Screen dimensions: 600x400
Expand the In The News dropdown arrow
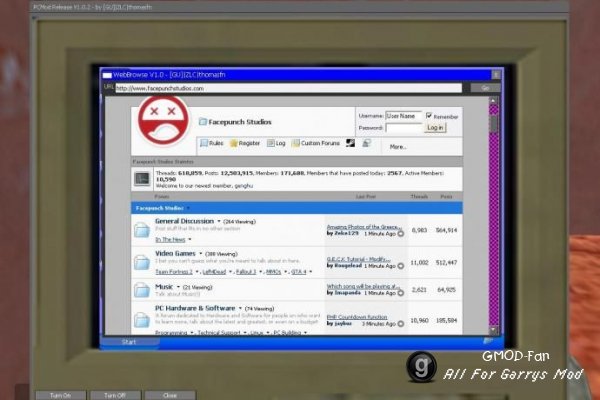[190, 240]
